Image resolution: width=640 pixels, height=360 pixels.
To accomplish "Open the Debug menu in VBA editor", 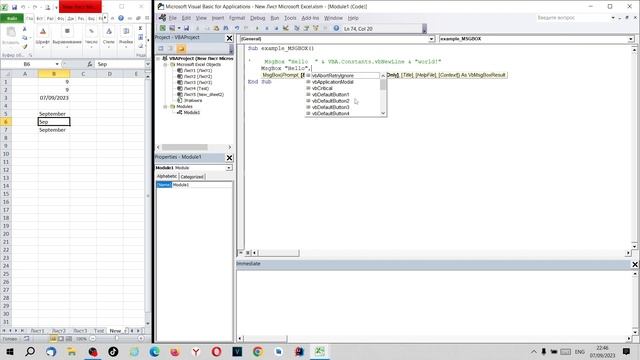I will [258, 18].
